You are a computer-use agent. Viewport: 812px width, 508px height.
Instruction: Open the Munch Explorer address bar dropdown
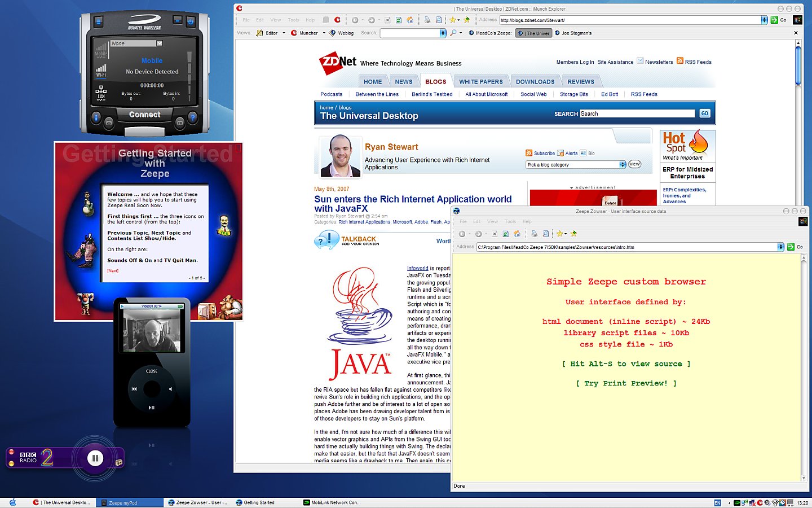[x=764, y=20]
